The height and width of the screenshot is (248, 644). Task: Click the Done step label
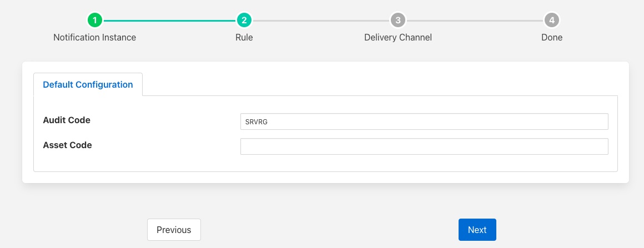551,38
